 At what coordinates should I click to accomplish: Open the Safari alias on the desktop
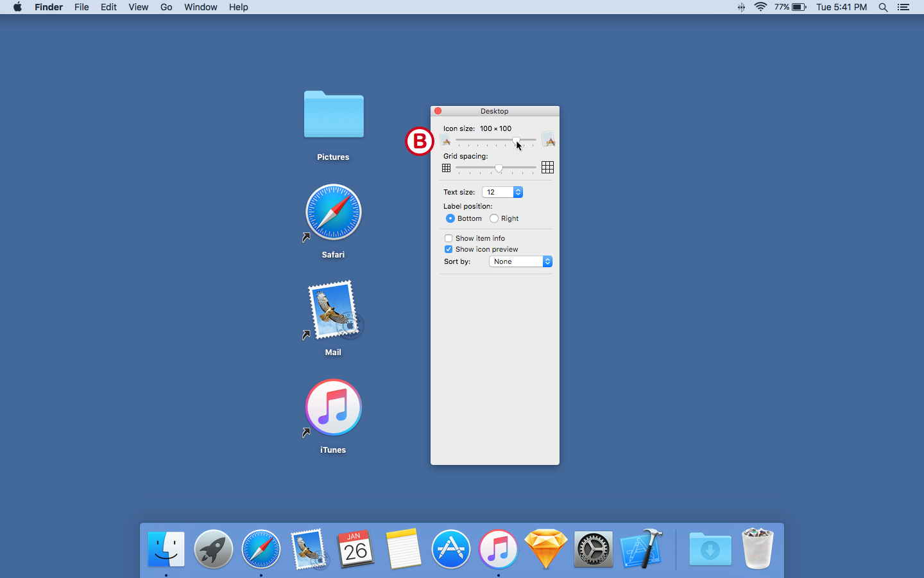tap(333, 212)
